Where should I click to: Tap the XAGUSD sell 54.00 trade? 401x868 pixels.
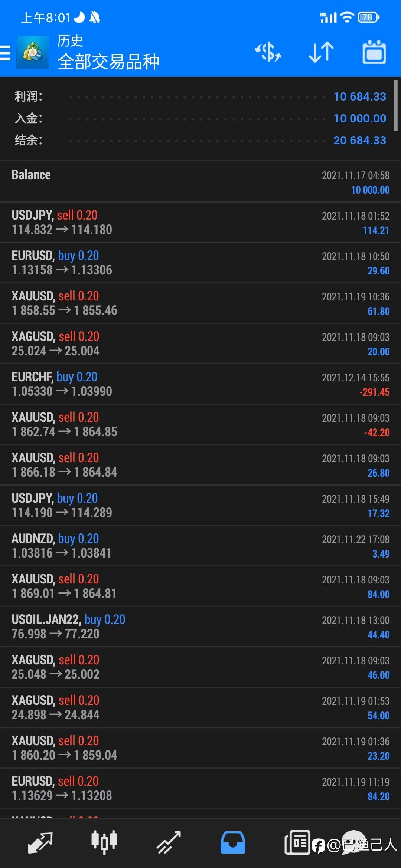click(200, 707)
